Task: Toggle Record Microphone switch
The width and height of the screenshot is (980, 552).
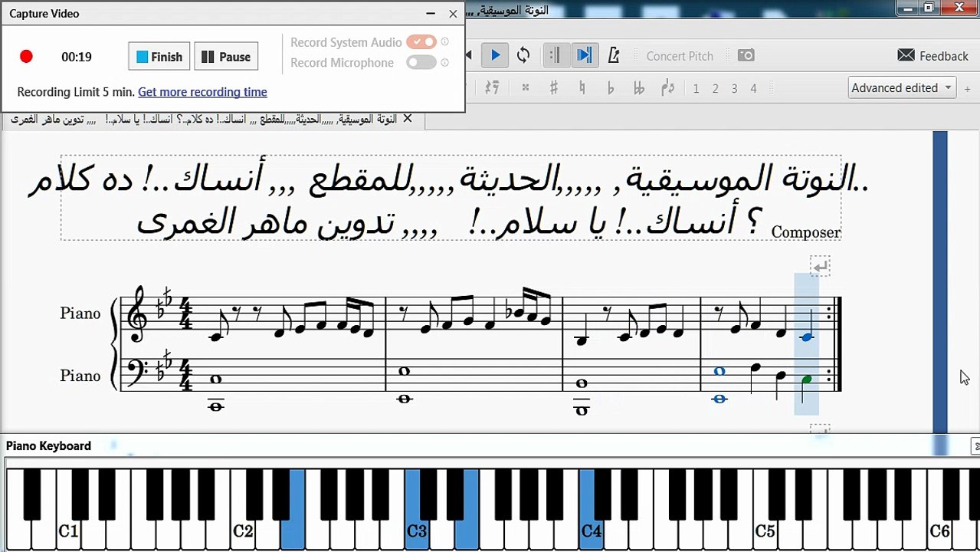Action: [421, 63]
